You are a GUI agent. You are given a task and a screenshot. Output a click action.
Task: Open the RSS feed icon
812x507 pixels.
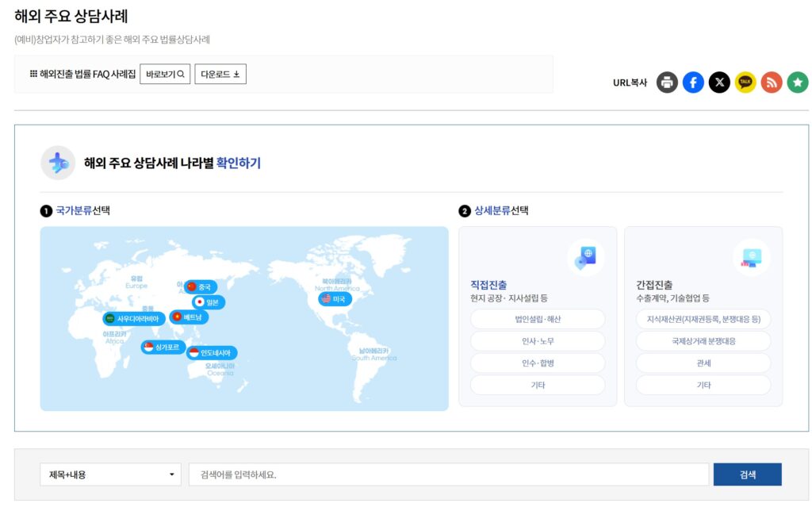point(771,83)
